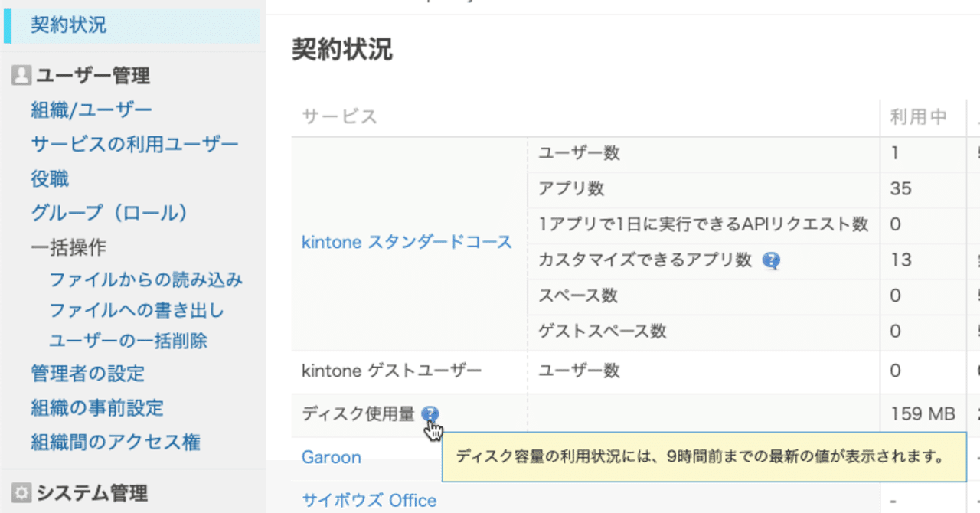Open the Garoon service link

point(331,457)
